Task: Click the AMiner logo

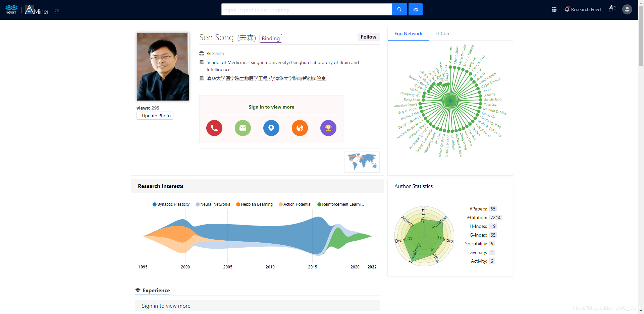Action: point(37,10)
